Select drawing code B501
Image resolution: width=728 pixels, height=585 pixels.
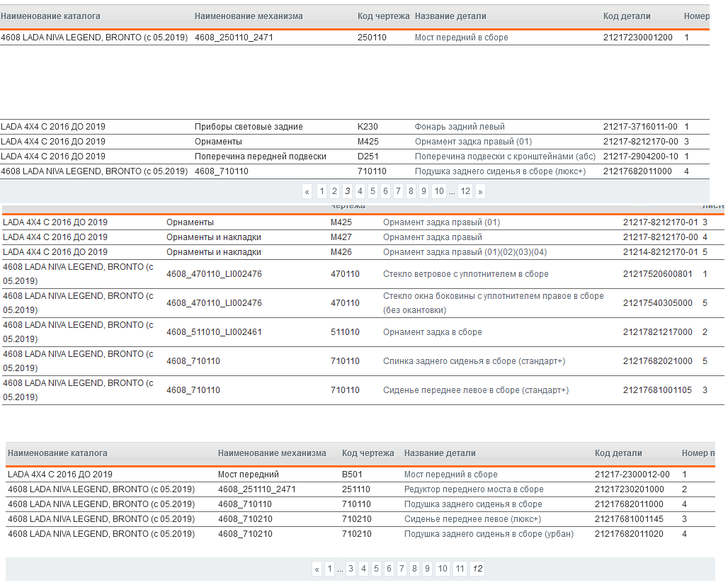point(352,475)
